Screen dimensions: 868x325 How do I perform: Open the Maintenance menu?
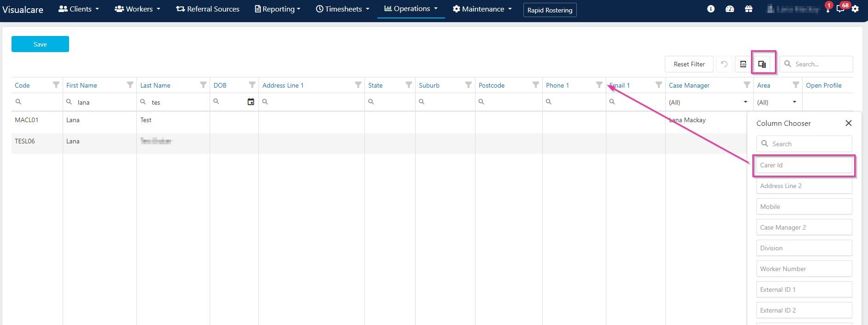click(482, 9)
